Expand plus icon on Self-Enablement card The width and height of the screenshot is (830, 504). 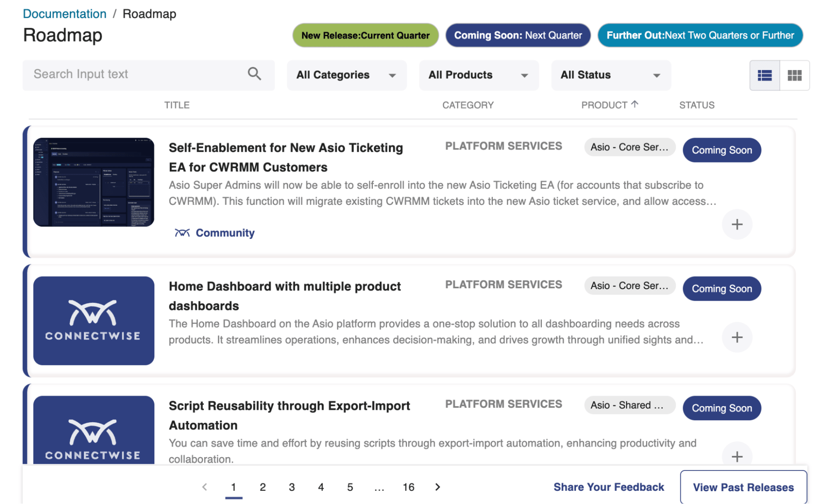[x=737, y=224]
